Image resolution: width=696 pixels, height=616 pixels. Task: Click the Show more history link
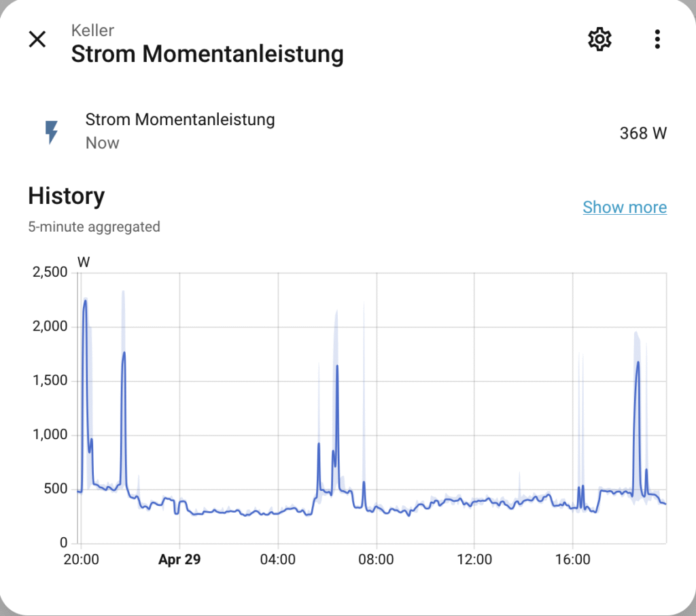(x=625, y=207)
